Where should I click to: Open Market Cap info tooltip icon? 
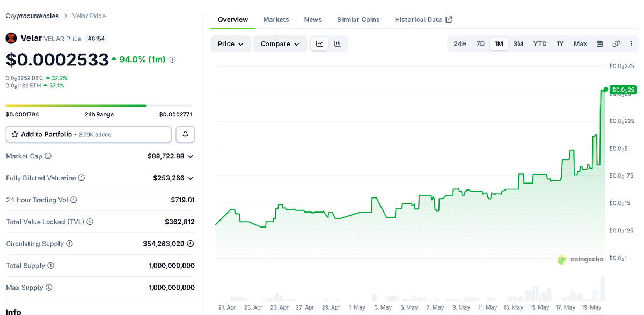[48, 156]
